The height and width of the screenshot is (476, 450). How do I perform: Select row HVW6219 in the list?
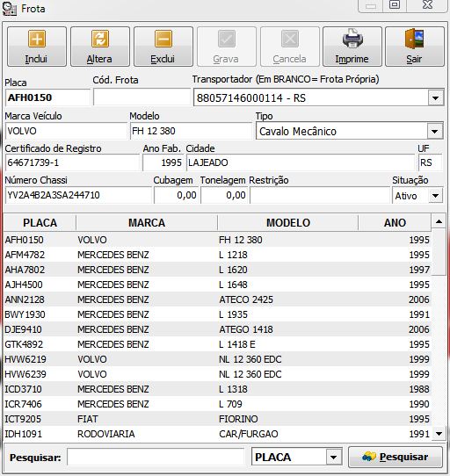(x=217, y=359)
